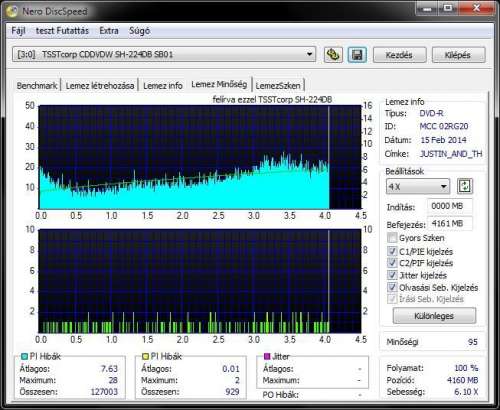Minimize the Nero DiscSpeed window
The height and width of the screenshot is (410, 500).
tap(426, 8)
